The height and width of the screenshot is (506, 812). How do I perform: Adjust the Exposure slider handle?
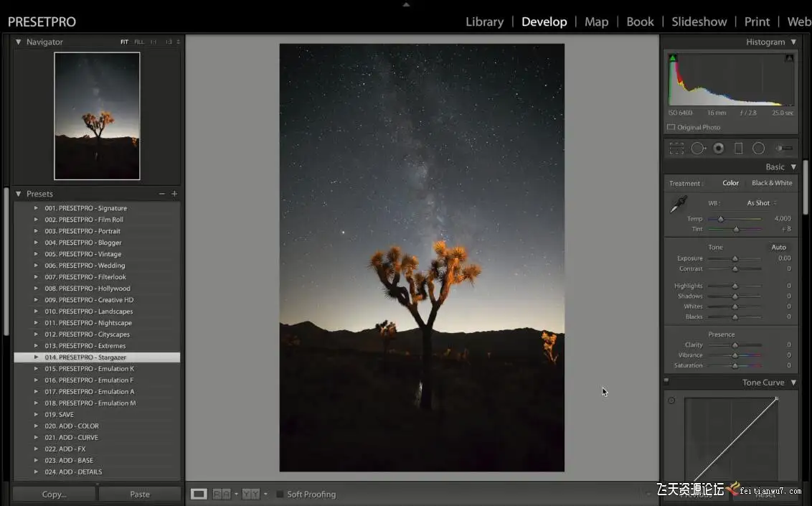735,258
